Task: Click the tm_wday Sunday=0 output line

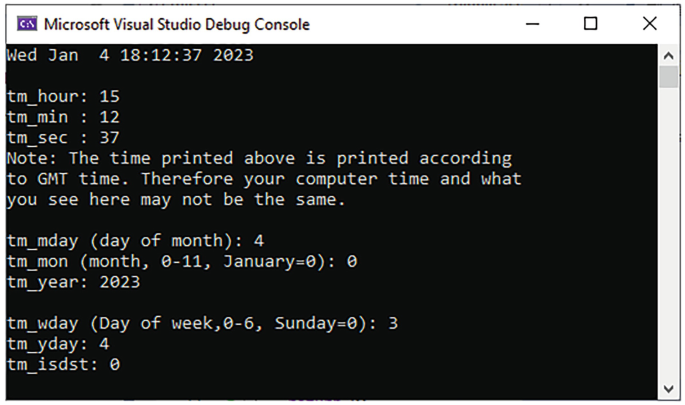Action: point(202,324)
